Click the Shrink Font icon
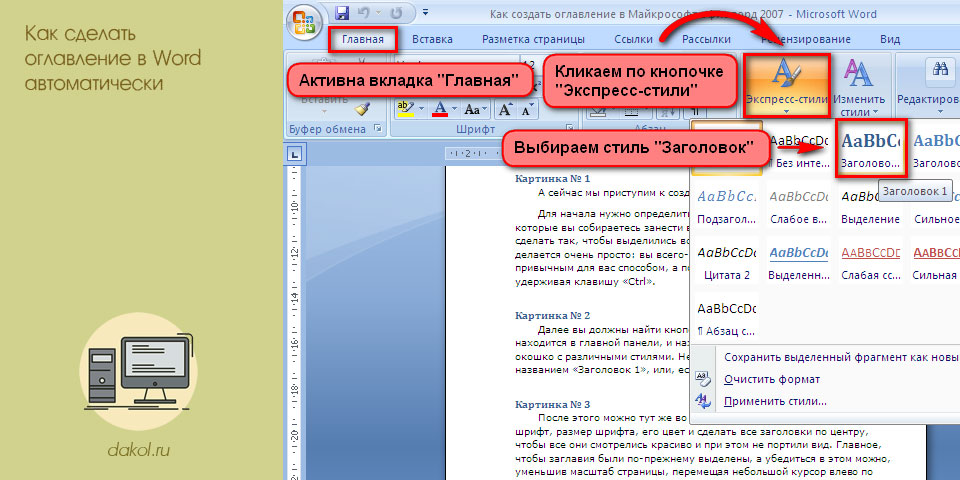This screenshot has width=960, height=480. click(x=526, y=110)
